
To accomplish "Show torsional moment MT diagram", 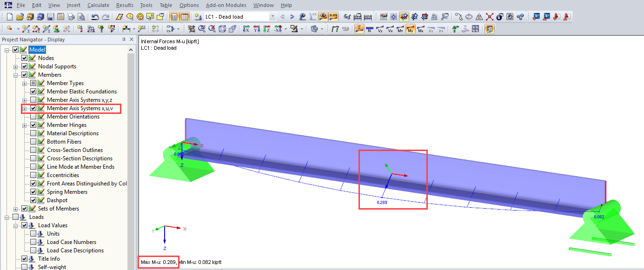I will tap(400, 29).
